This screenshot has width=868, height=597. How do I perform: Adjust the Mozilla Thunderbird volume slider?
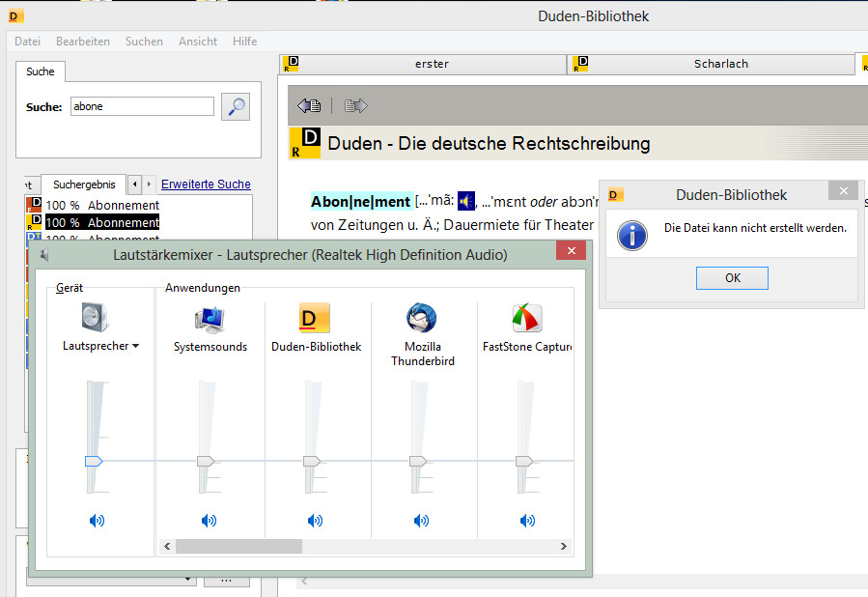418,461
